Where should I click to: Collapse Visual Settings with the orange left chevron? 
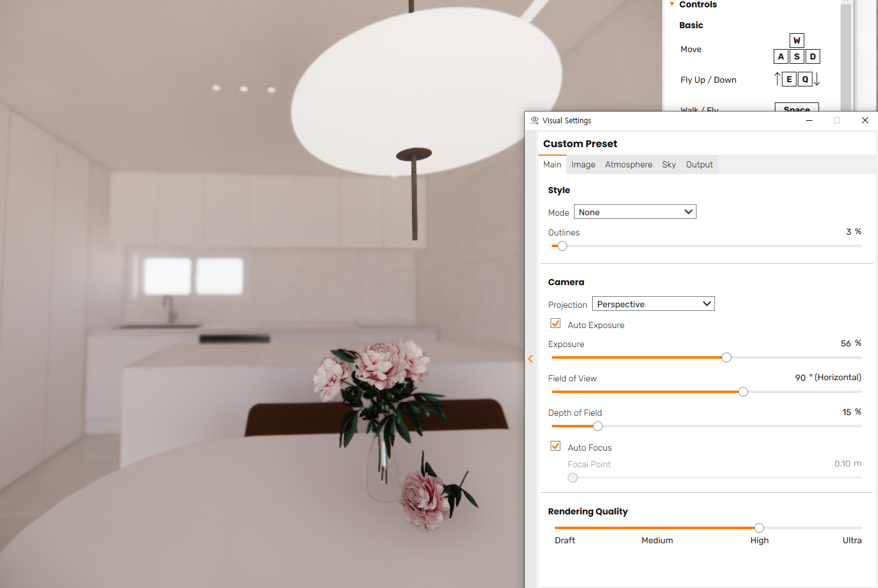point(531,359)
